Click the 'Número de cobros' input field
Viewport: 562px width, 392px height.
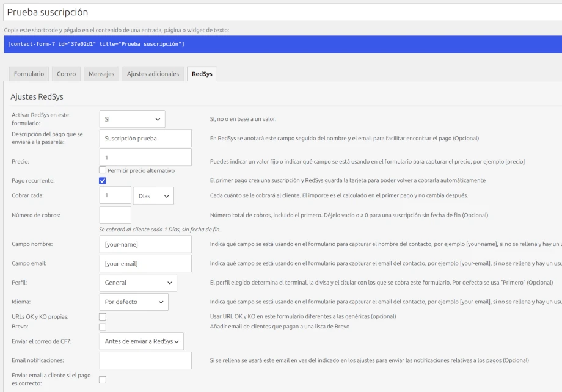[x=115, y=216]
